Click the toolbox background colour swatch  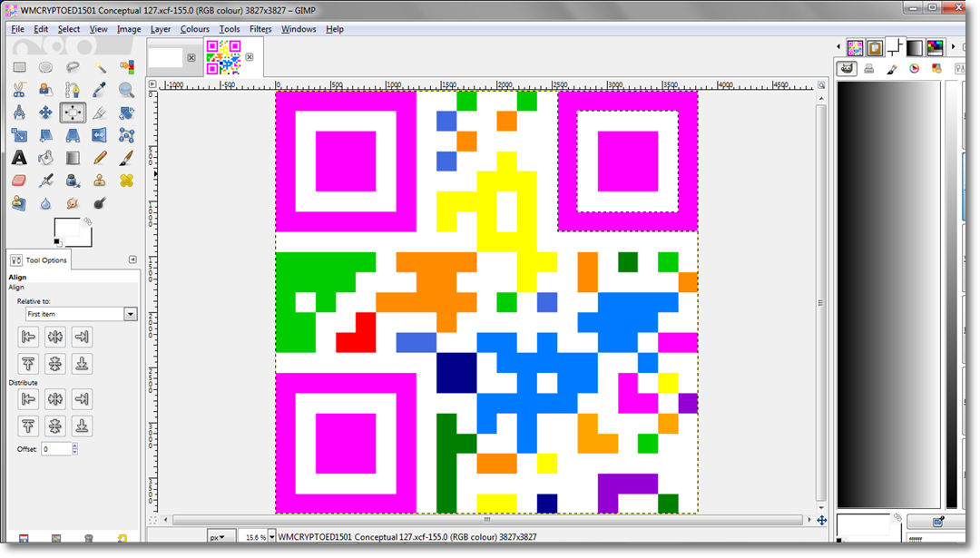click(x=83, y=240)
